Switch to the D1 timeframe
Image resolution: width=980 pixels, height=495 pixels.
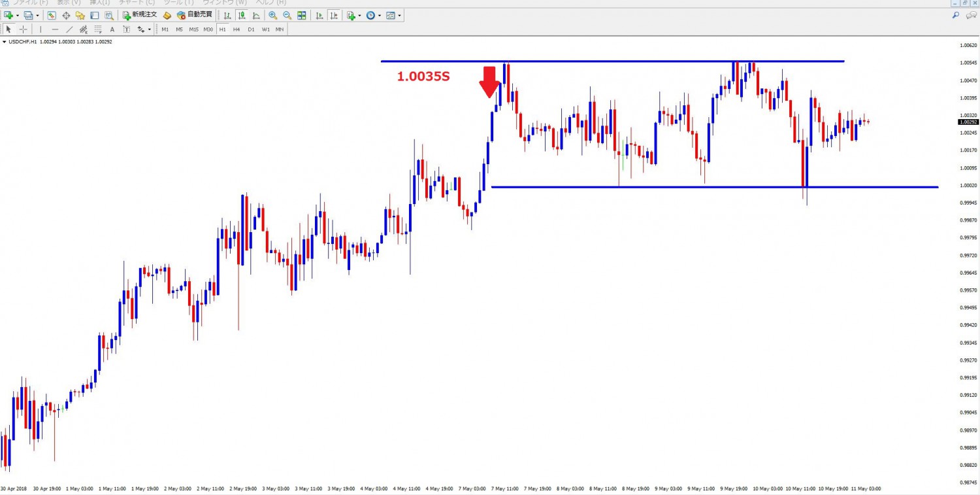(x=251, y=29)
